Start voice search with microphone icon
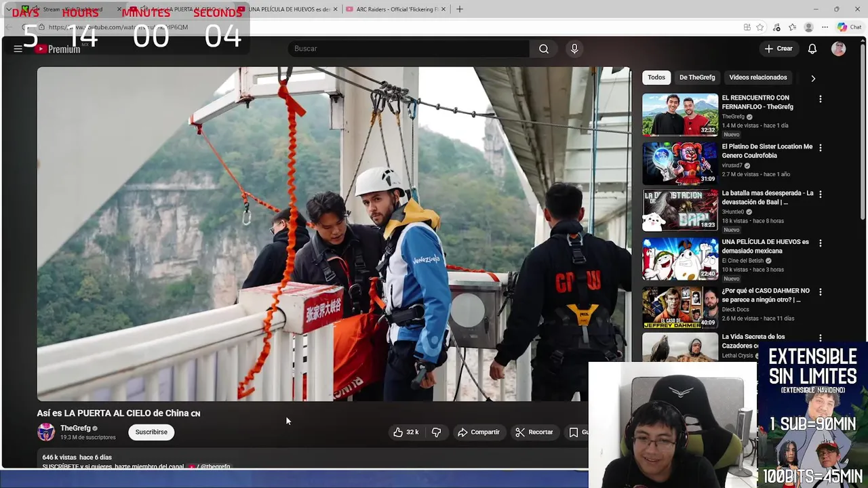The image size is (868, 488). pos(574,49)
